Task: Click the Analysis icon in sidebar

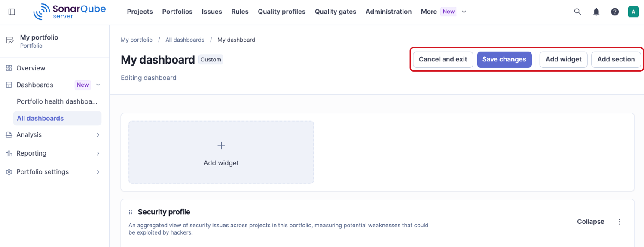Action: 9,135
